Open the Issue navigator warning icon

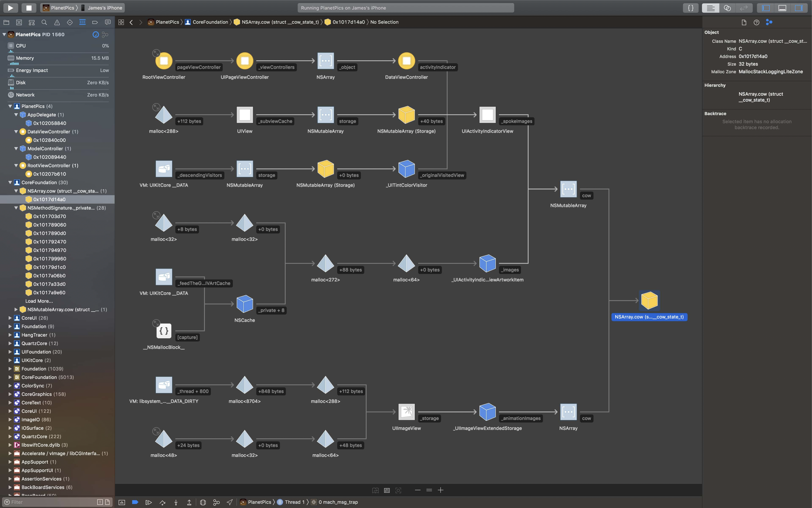pos(57,22)
